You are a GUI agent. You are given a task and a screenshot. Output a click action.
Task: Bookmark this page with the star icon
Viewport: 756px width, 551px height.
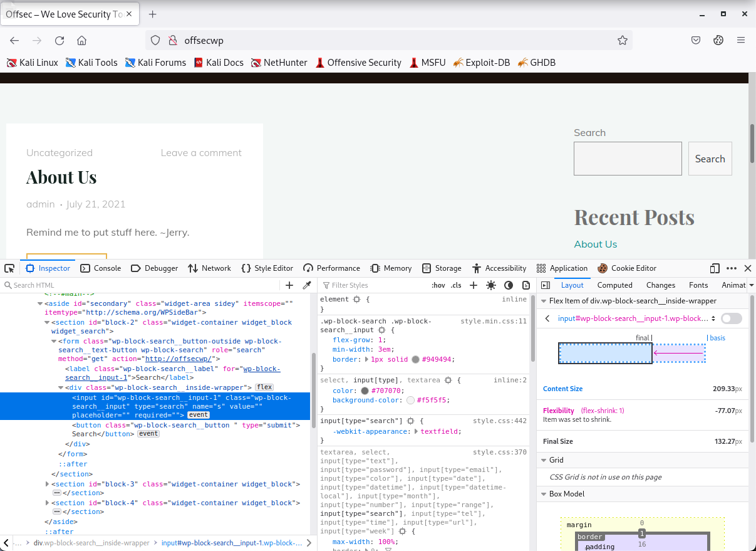tap(622, 41)
